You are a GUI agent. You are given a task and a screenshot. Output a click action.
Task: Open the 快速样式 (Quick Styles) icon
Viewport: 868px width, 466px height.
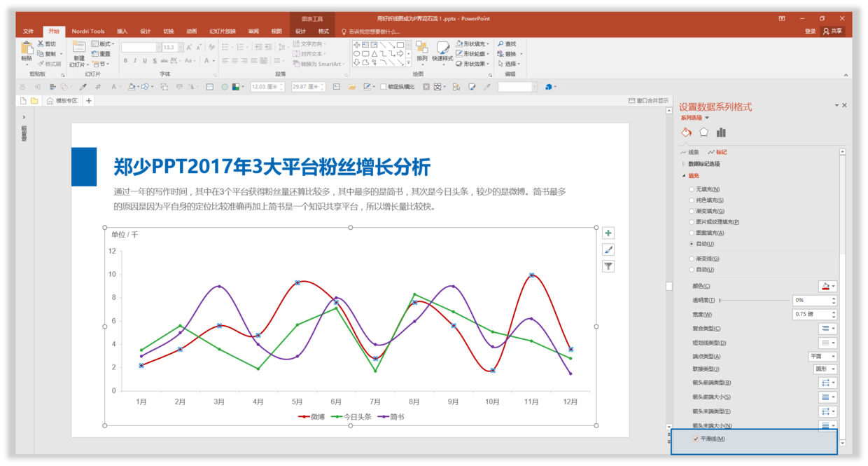[442, 47]
